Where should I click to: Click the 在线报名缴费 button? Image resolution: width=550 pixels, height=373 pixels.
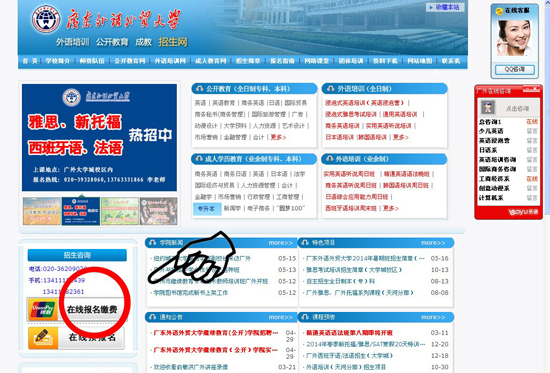(92, 309)
